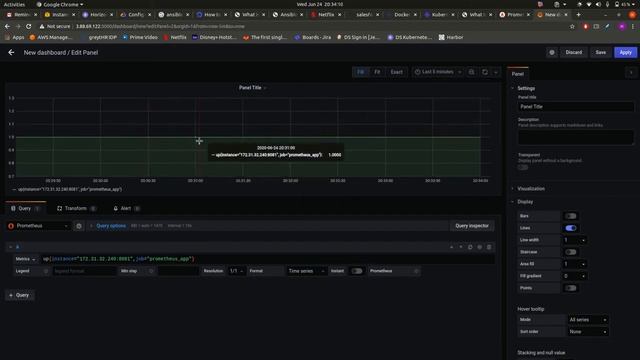Click the Save button
Screen dimensions: 640x360
click(600, 52)
